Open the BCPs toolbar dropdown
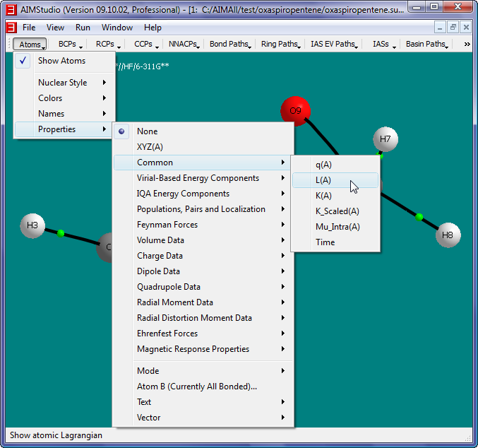Screen dimensions: 478x448 (x=70, y=44)
